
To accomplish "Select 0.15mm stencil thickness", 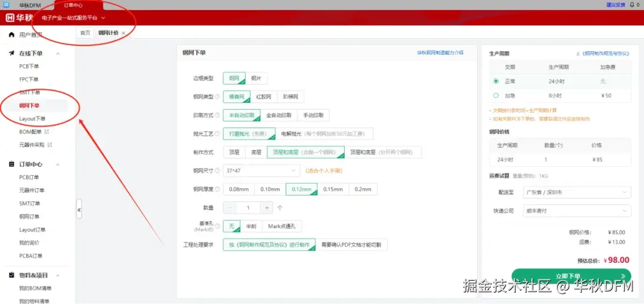I will [333, 190].
